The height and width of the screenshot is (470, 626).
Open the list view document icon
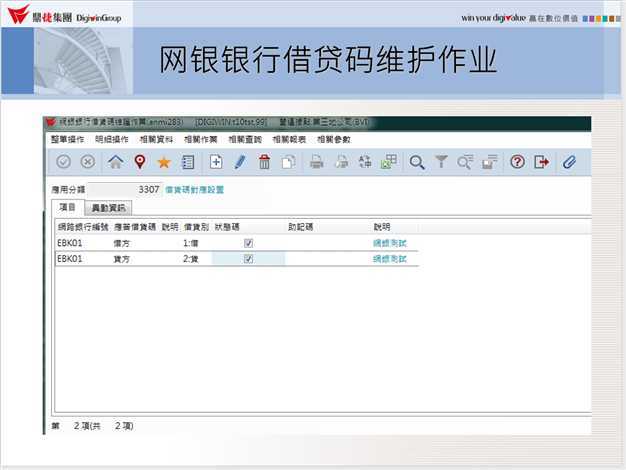188,162
